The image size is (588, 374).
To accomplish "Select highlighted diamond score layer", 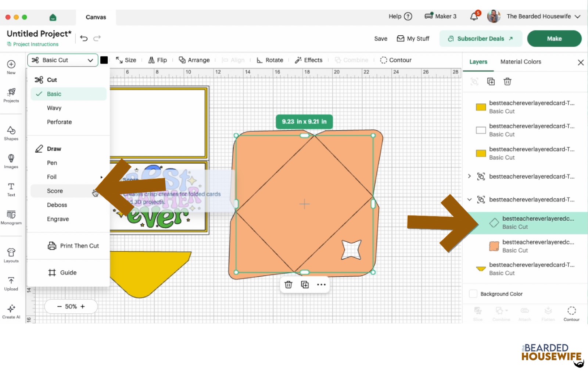I will pos(525,223).
